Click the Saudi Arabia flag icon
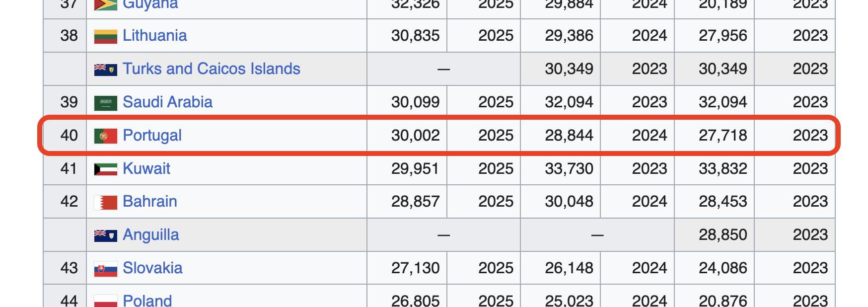Image resolution: width=868 pixels, height=307 pixels. tap(105, 103)
